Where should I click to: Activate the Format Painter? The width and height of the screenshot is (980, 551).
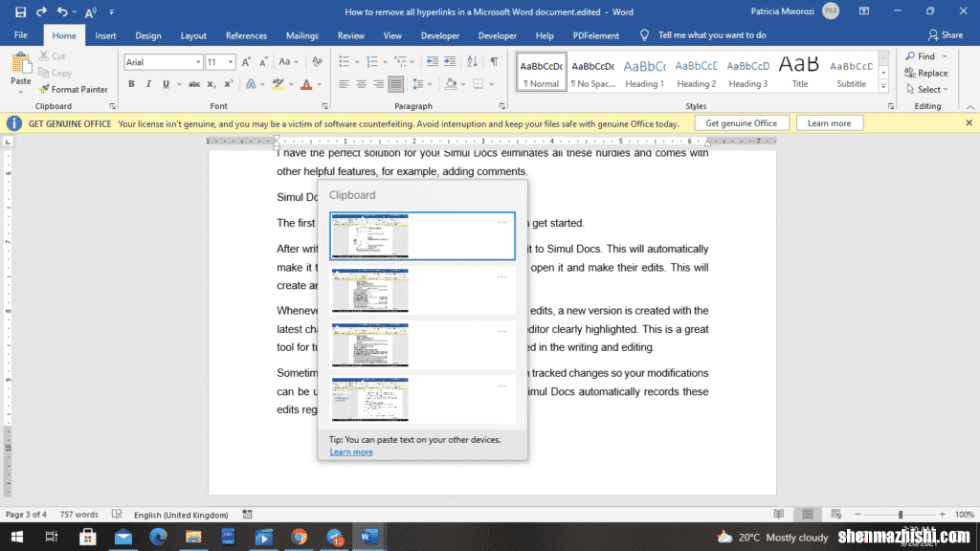[73, 89]
